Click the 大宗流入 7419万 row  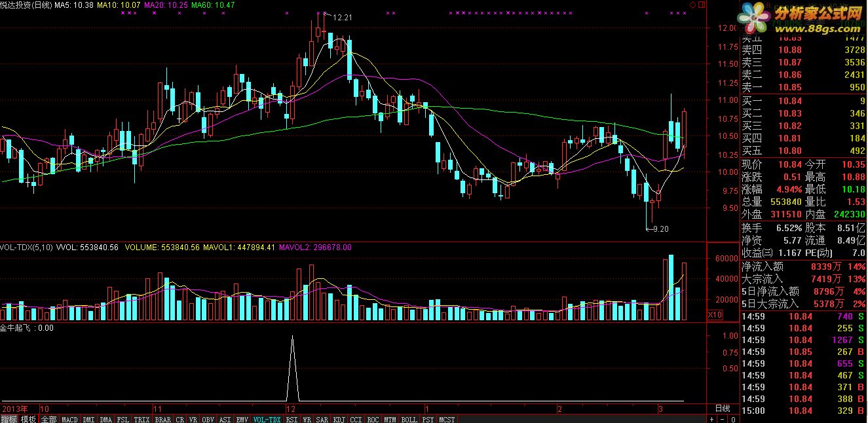point(804,279)
